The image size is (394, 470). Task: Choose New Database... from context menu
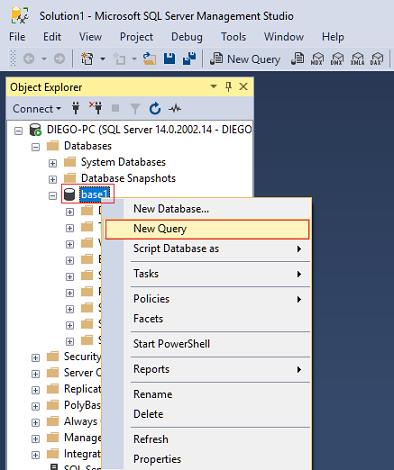(207, 209)
